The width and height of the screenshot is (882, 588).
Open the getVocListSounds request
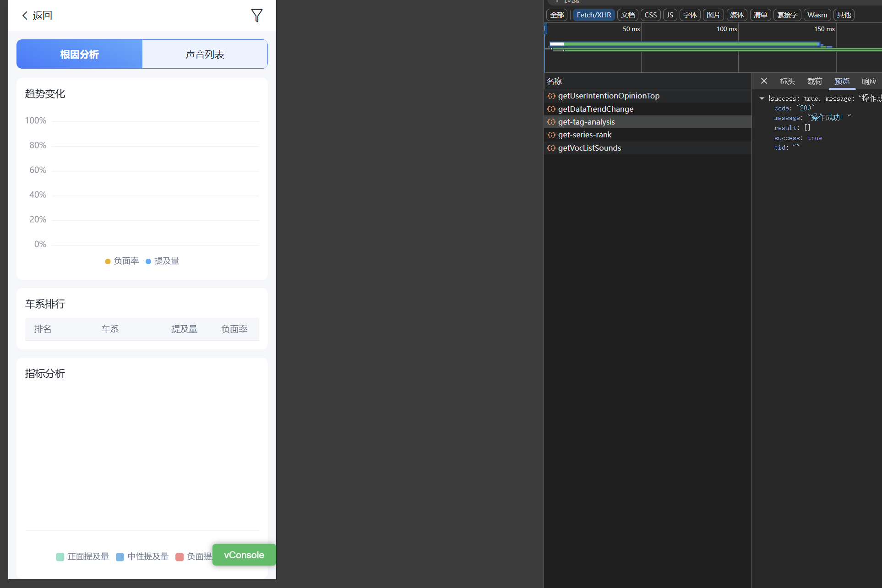click(x=589, y=148)
